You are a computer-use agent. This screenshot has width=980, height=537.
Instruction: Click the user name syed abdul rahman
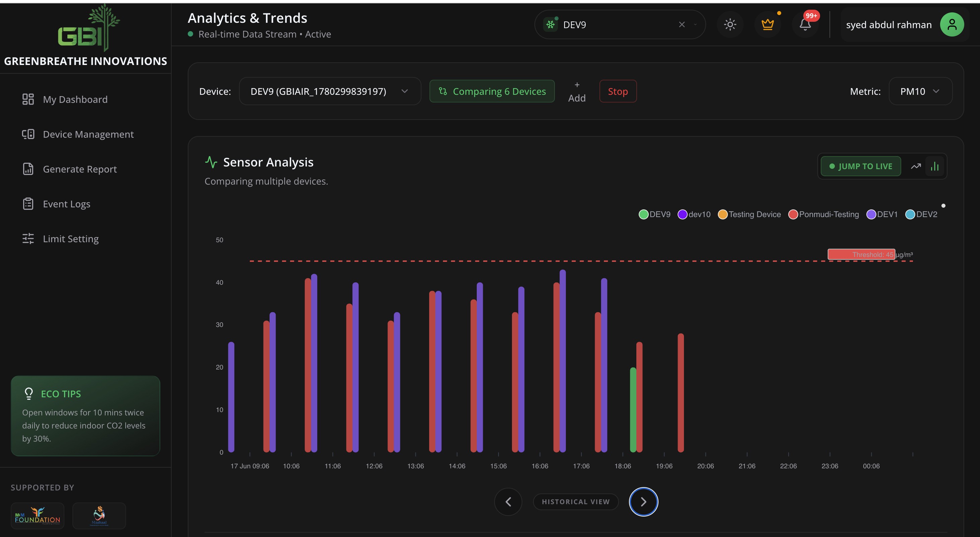(889, 25)
